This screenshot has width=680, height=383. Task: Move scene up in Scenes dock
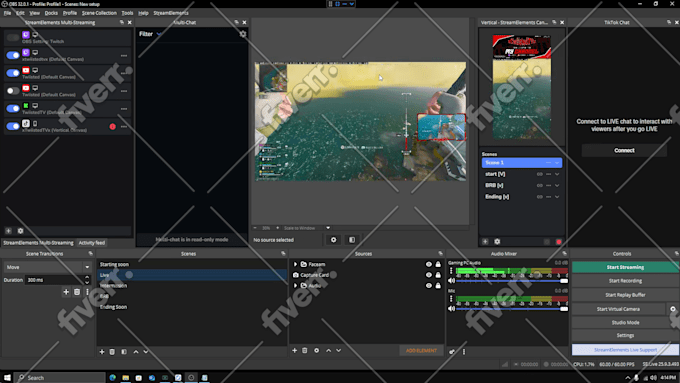pos(136,352)
